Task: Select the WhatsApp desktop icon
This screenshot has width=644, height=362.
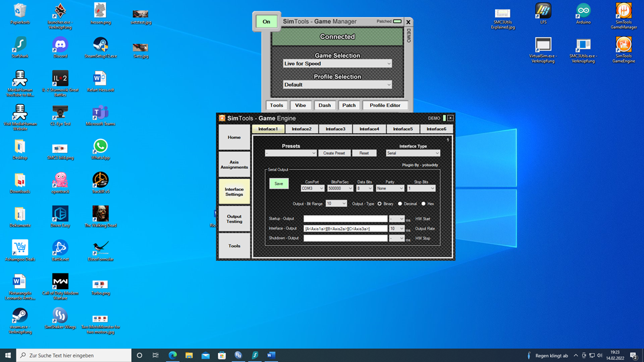Action: [100, 149]
